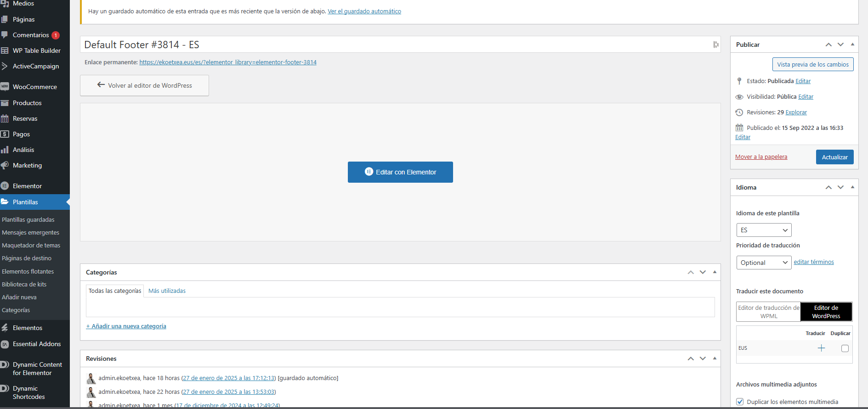Click the Elementos lightning icon

[x=5, y=328]
